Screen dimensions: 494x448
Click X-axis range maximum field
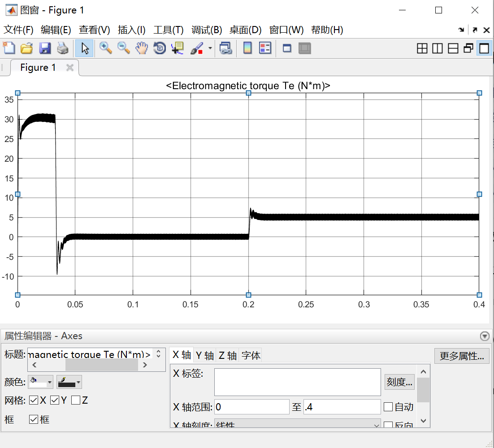tap(342, 407)
